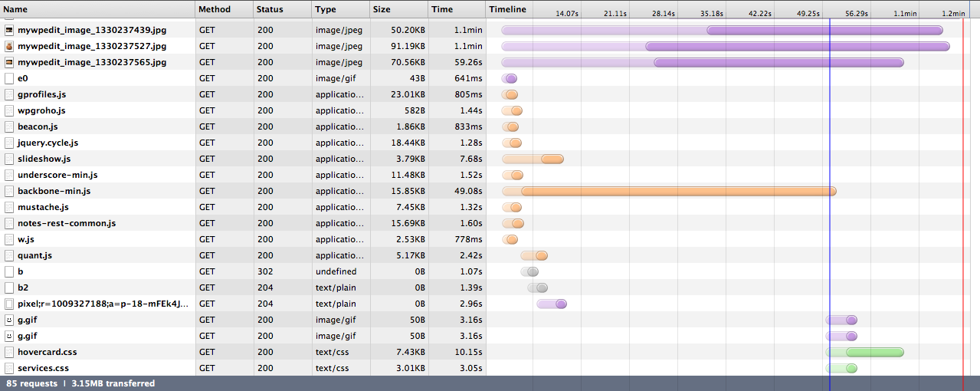This screenshot has height=391, width=980.
Task: Open the Timeline column header
Action: (x=508, y=9)
